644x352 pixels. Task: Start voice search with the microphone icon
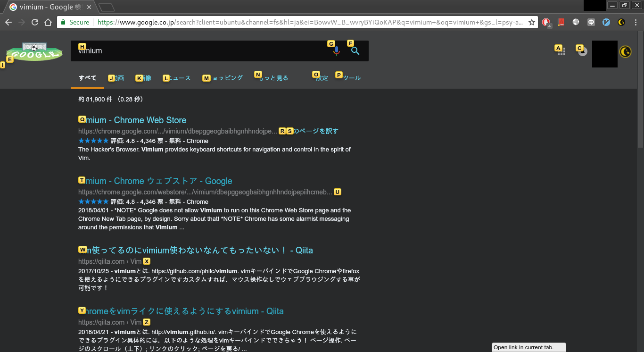tap(336, 51)
